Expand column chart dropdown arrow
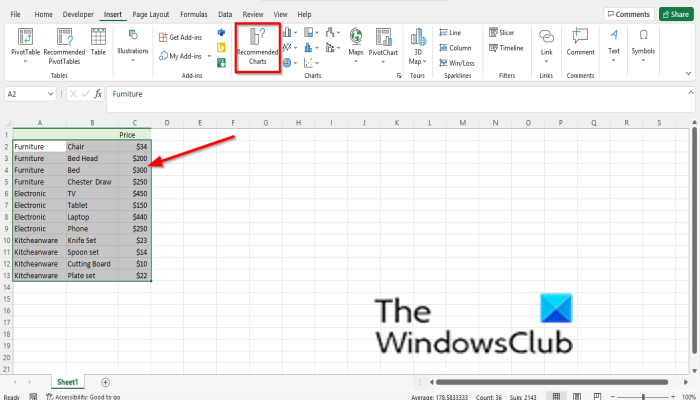Screen dimensions: 700x400 tap(296, 33)
